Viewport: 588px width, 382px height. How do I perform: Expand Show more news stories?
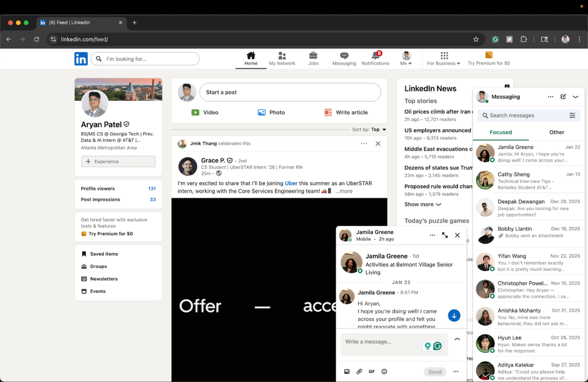tap(422, 204)
